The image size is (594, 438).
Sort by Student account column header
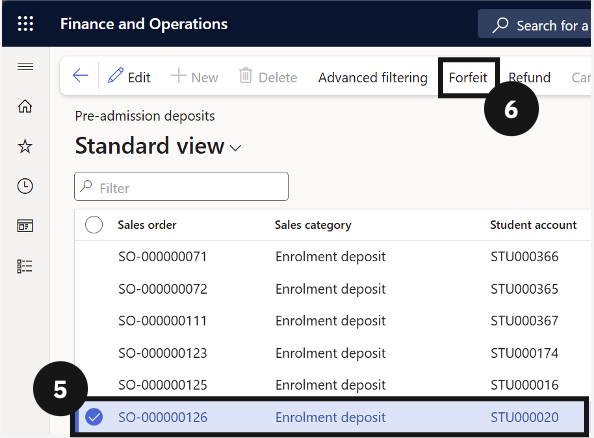(533, 225)
